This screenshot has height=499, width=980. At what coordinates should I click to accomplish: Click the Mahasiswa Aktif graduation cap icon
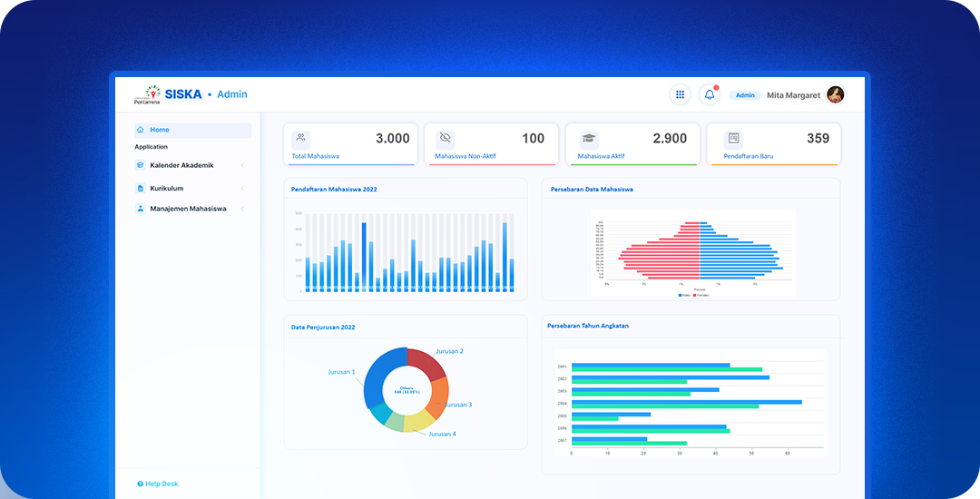tap(589, 139)
